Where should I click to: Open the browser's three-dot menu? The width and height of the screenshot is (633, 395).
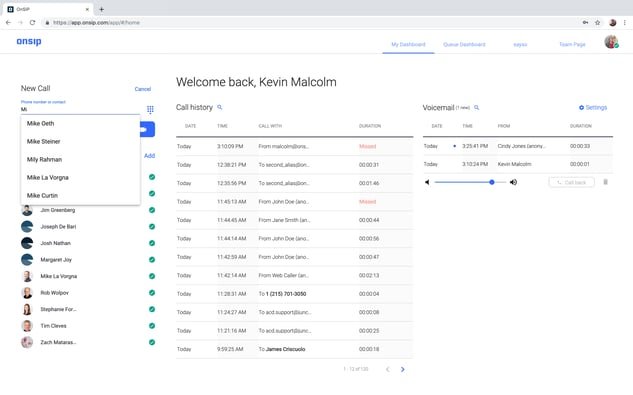[625, 23]
